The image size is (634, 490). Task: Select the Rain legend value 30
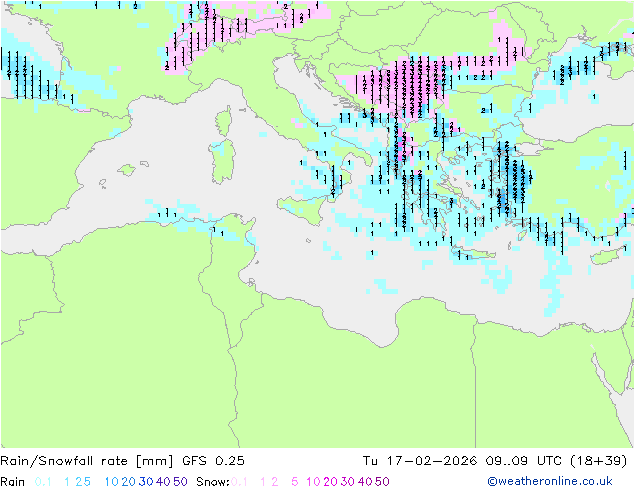coord(146,482)
